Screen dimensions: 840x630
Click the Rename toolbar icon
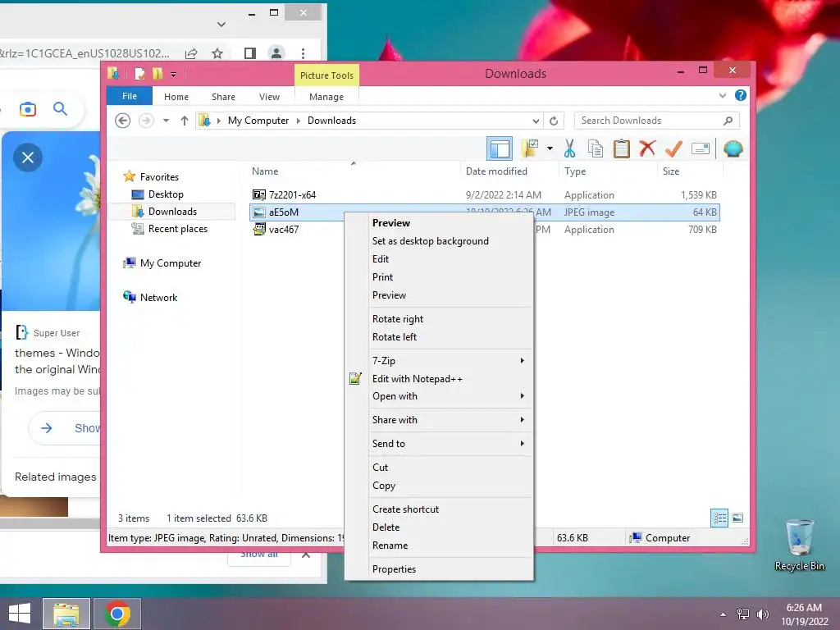coord(701,148)
